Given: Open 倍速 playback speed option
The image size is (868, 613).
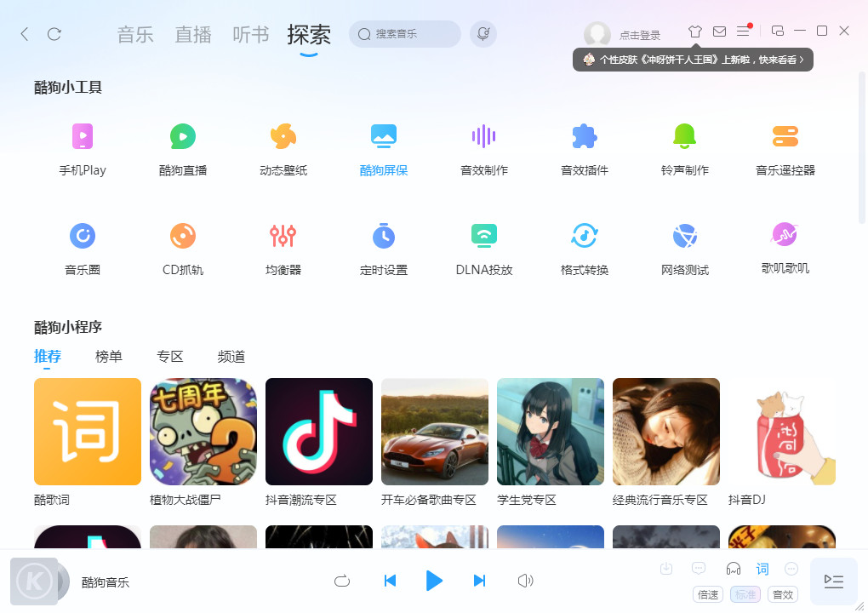Looking at the screenshot, I should click(708, 595).
